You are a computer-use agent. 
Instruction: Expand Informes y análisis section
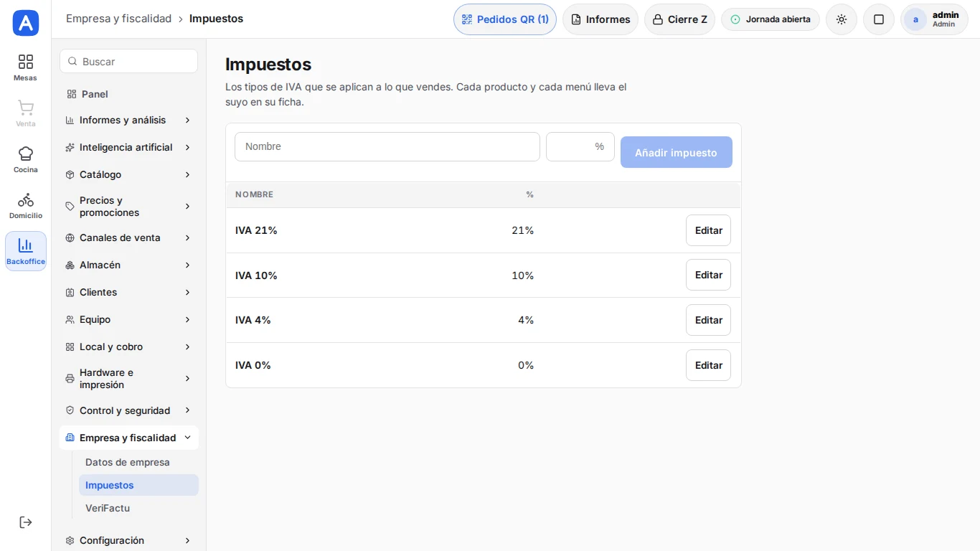128,120
